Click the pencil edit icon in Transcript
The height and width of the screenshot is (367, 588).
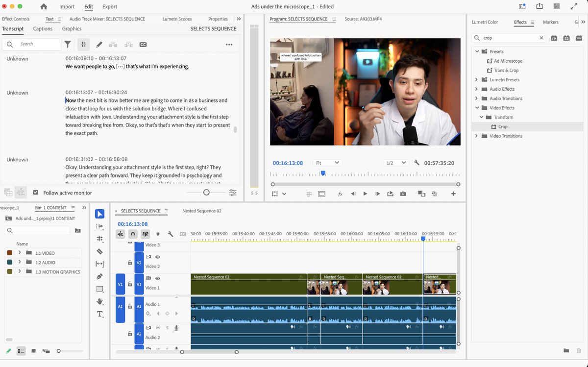point(99,44)
